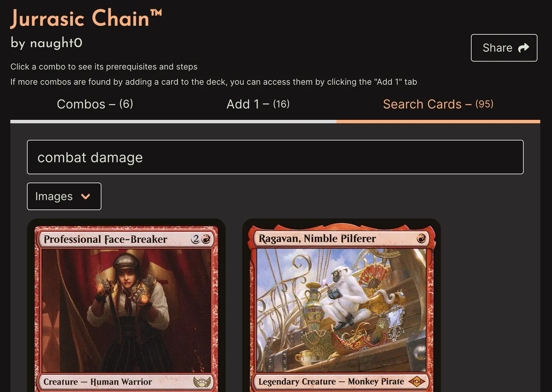
Task: Click the Images dropdown chevron
Action: 86,196
